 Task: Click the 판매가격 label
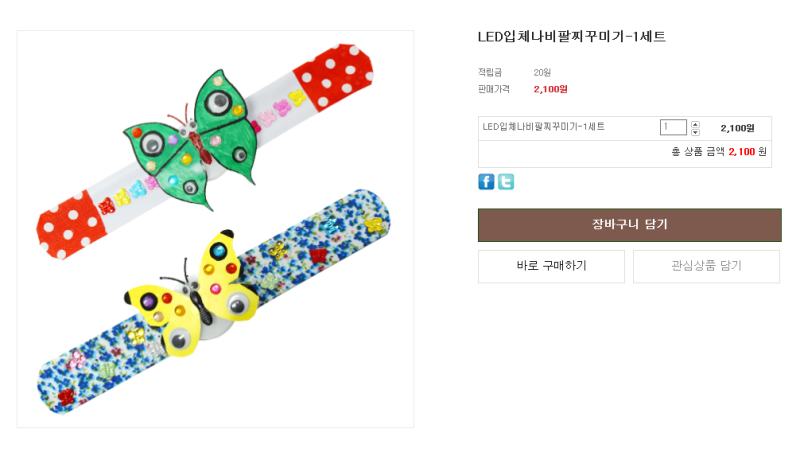pyautogui.click(x=493, y=89)
